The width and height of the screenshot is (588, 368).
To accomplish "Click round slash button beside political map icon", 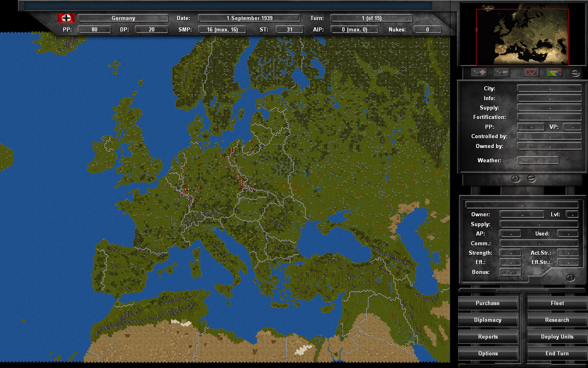I will pos(575,73).
